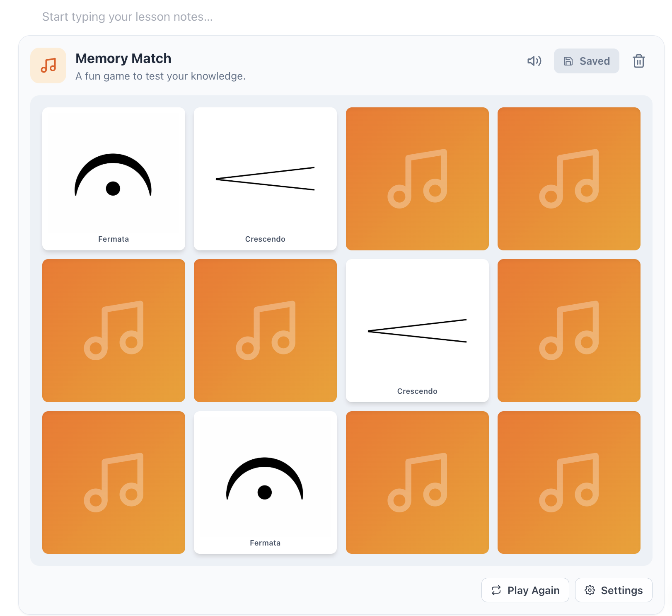672x616 pixels.
Task: Click the orange music note header icon
Action: 48,65
